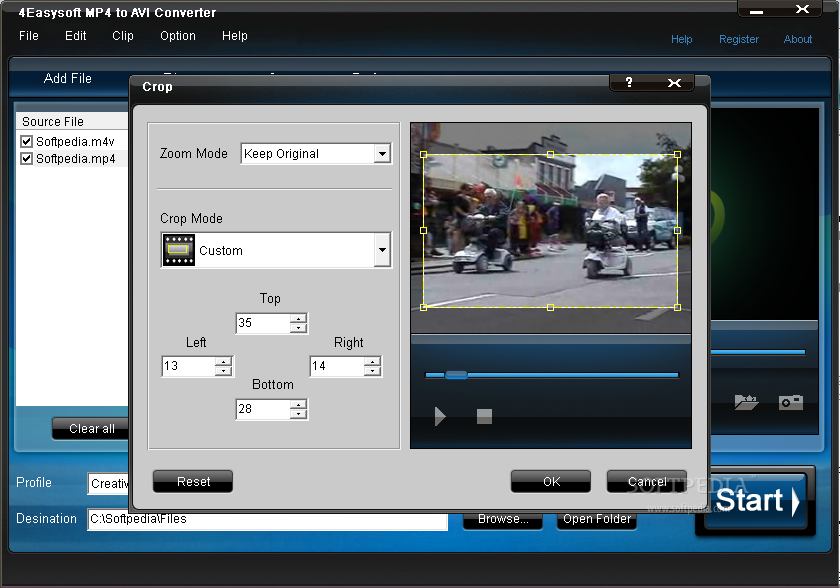840x588 pixels.
Task: Click the About link
Action: tap(798, 39)
